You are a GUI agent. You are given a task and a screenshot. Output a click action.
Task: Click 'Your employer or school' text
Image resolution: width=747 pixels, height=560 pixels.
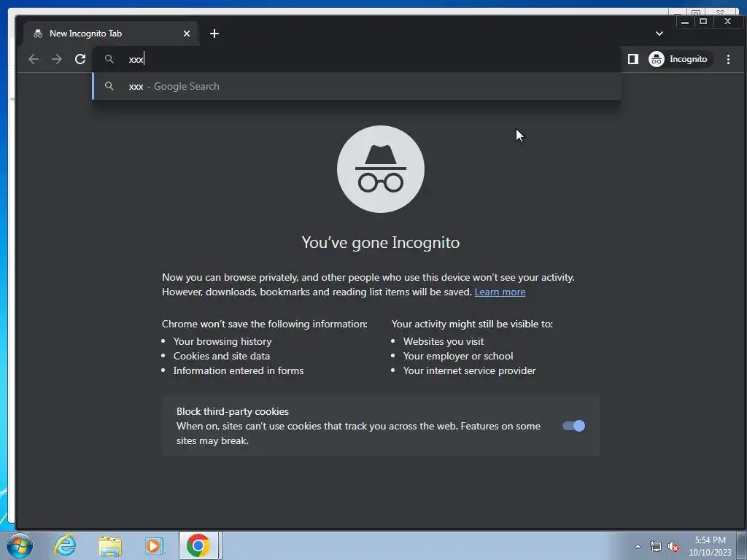click(x=458, y=356)
